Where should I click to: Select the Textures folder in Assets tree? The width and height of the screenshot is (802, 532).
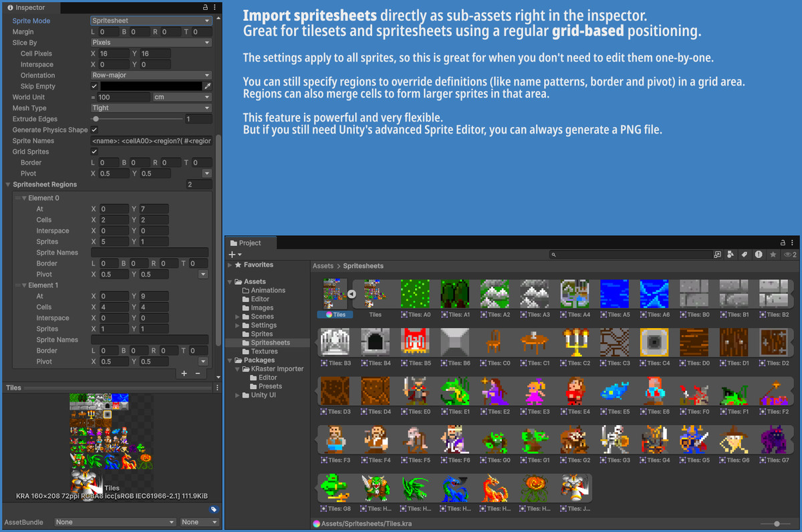tap(264, 352)
